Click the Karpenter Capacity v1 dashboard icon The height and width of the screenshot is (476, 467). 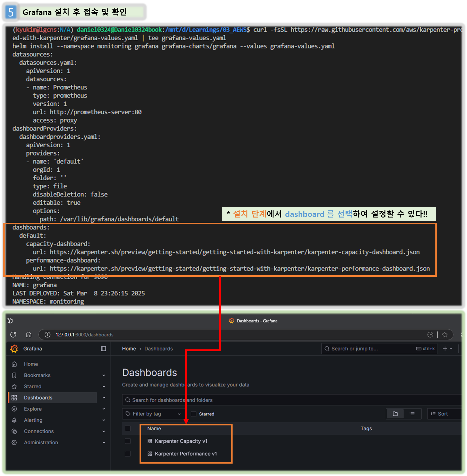pyautogui.click(x=150, y=441)
